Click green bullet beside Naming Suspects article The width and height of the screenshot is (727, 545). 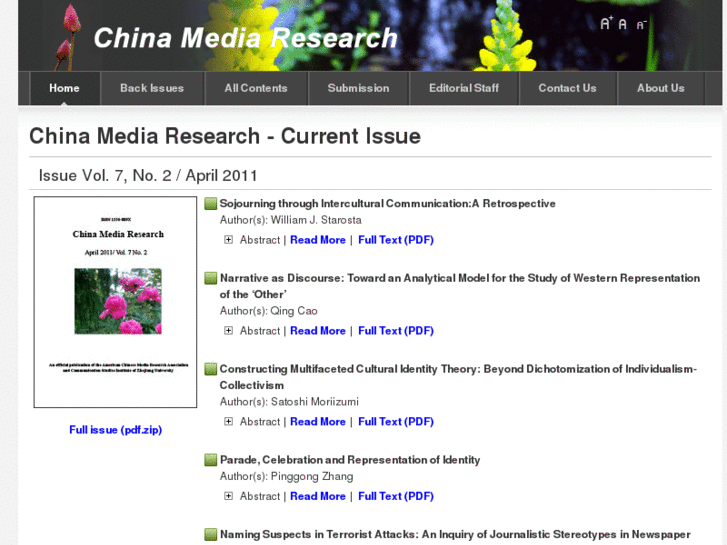coord(210,534)
